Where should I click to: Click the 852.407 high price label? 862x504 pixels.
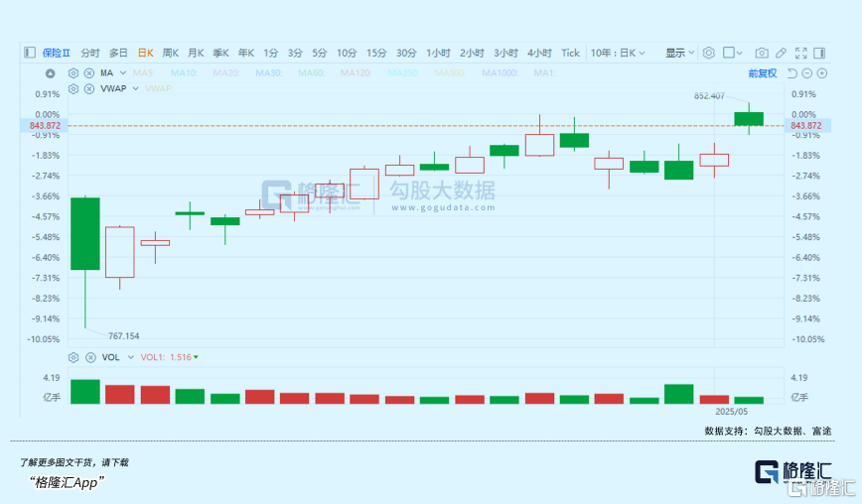709,96
